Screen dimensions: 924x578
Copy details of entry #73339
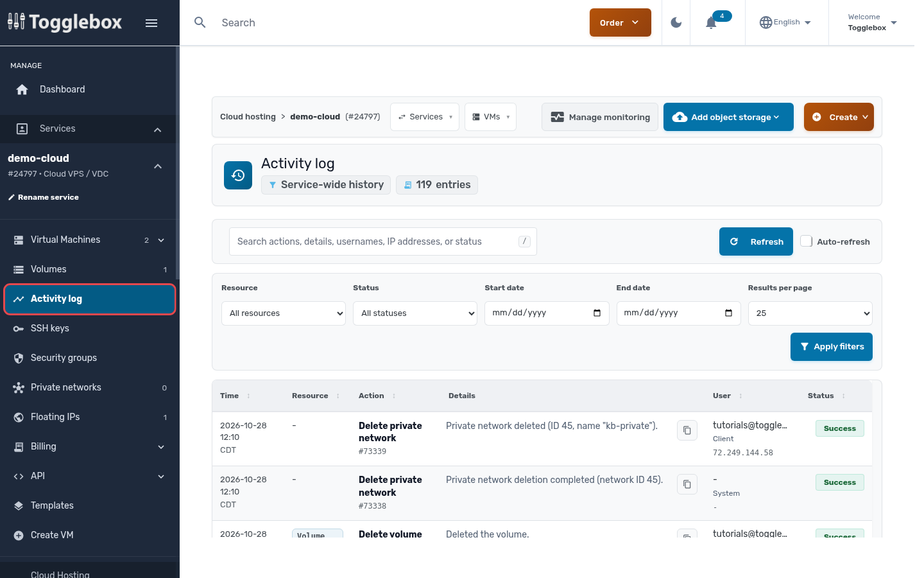pos(687,430)
